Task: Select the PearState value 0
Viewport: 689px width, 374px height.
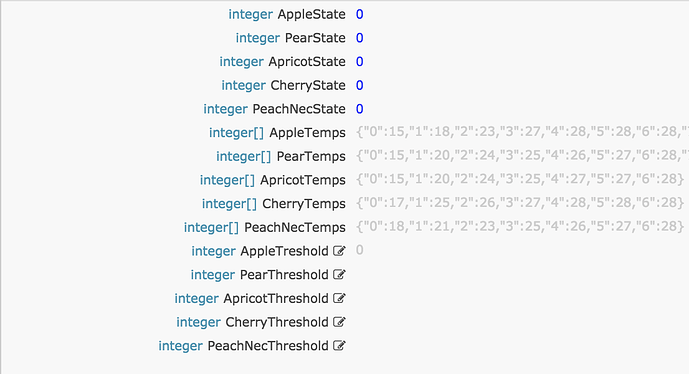Action: [x=359, y=38]
